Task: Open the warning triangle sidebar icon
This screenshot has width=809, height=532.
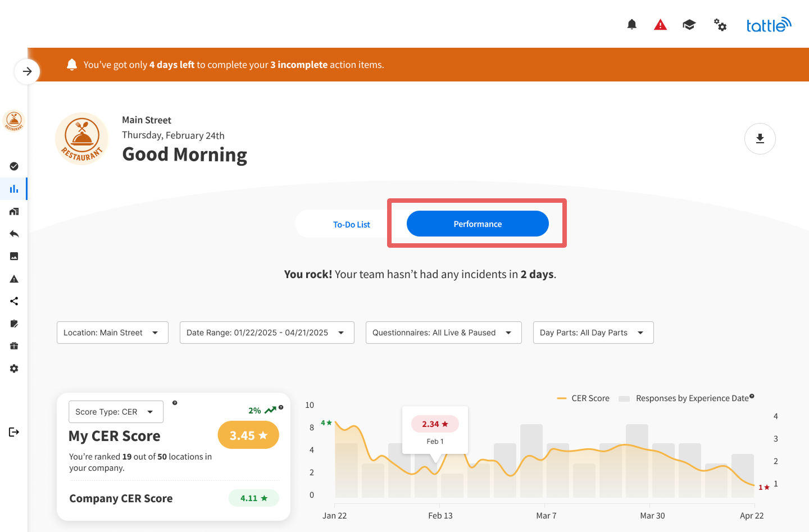Action: [x=14, y=279]
